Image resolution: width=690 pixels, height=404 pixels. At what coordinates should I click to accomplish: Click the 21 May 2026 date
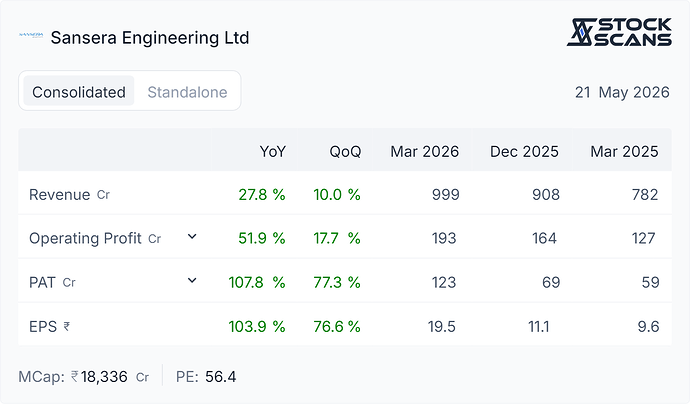click(x=622, y=92)
